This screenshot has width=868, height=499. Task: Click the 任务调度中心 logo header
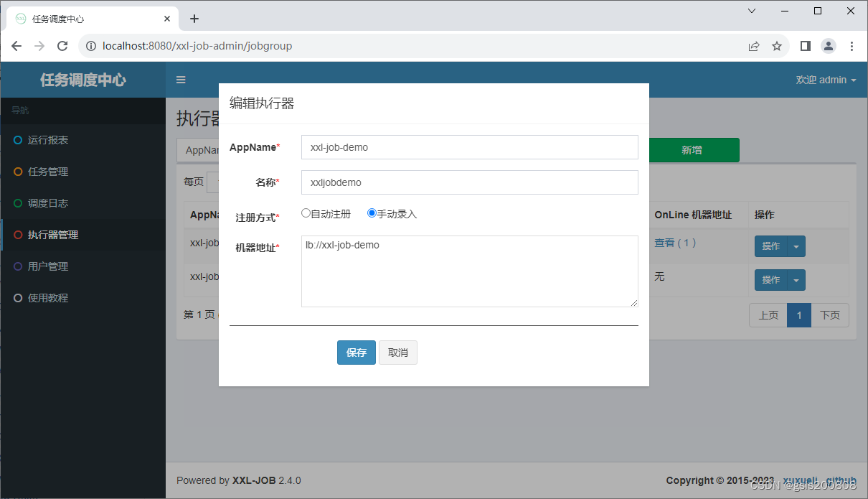coord(82,80)
